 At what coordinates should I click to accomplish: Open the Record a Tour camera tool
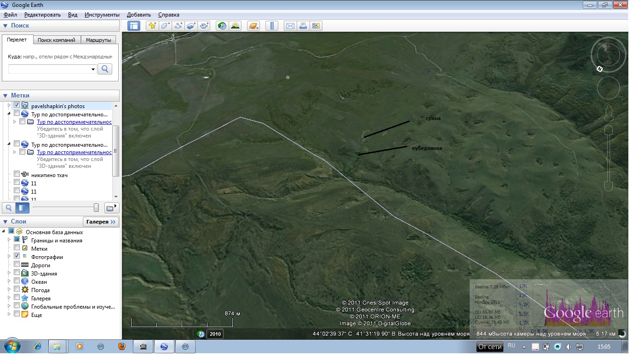tap(205, 26)
